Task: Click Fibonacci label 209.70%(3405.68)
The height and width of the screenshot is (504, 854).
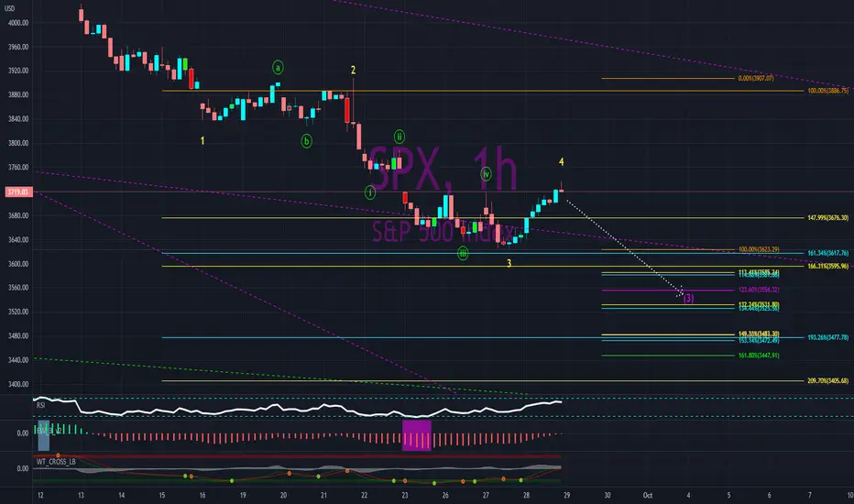Action: click(827, 381)
